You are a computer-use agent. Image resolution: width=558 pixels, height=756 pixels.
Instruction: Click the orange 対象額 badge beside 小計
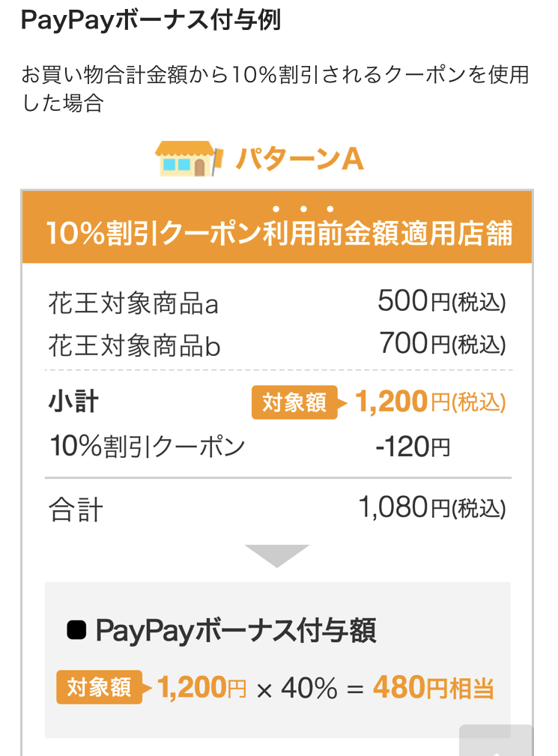pos(294,402)
